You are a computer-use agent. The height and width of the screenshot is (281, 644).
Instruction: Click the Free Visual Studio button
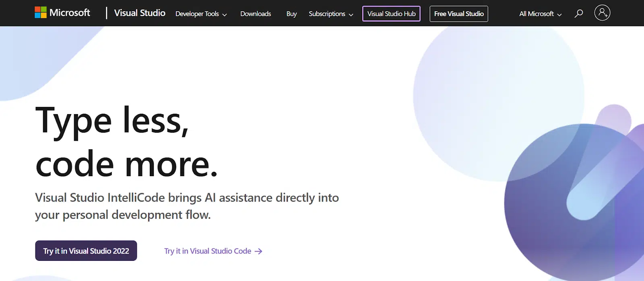[459, 14]
